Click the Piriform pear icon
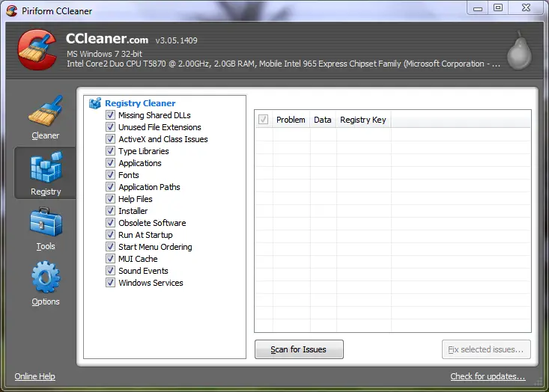 tap(519, 50)
